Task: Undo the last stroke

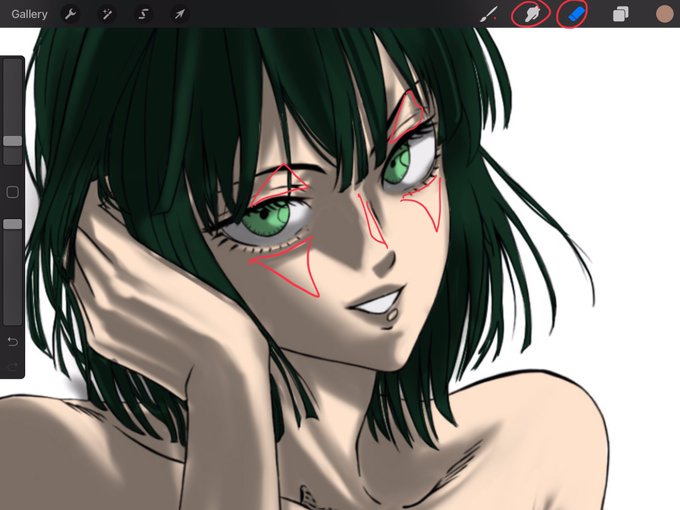Action: (x=13, y=342)
